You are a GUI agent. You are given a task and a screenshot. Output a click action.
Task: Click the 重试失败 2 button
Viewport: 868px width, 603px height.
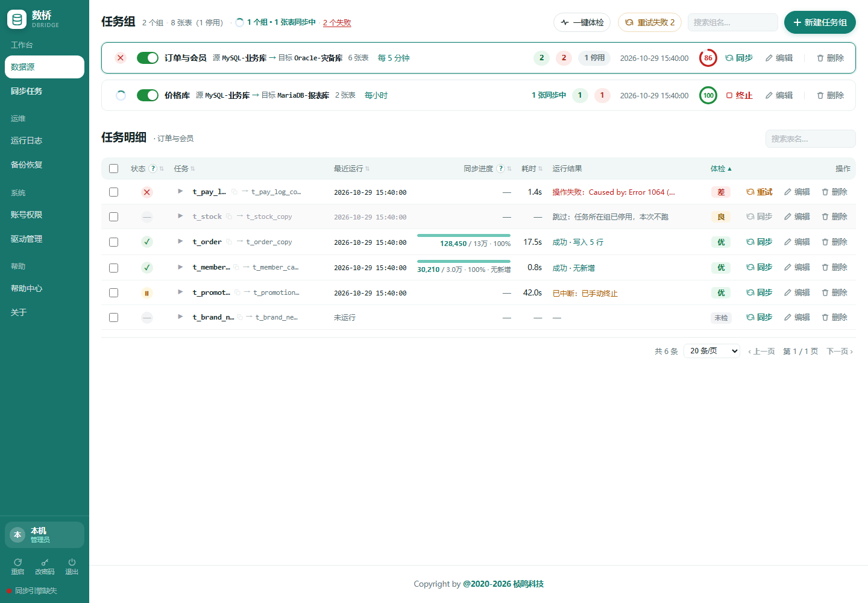(650, 22)
